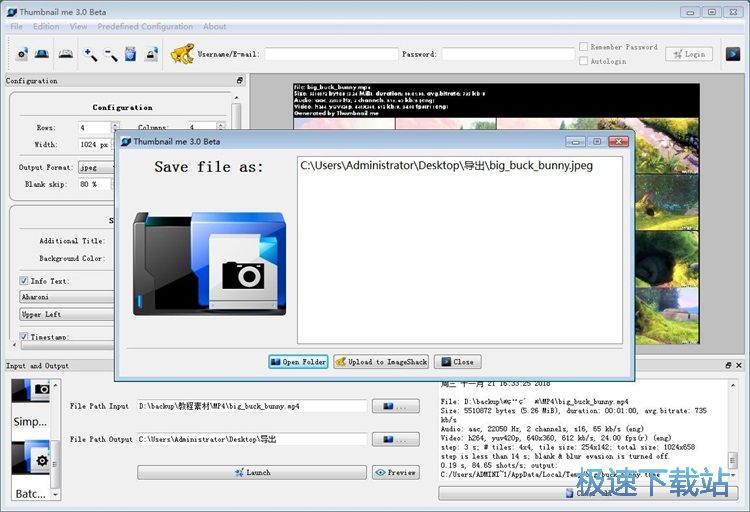The height and width of the screenshot is (512, 750).
Task: Open the About menu
Action: (214, 26)
